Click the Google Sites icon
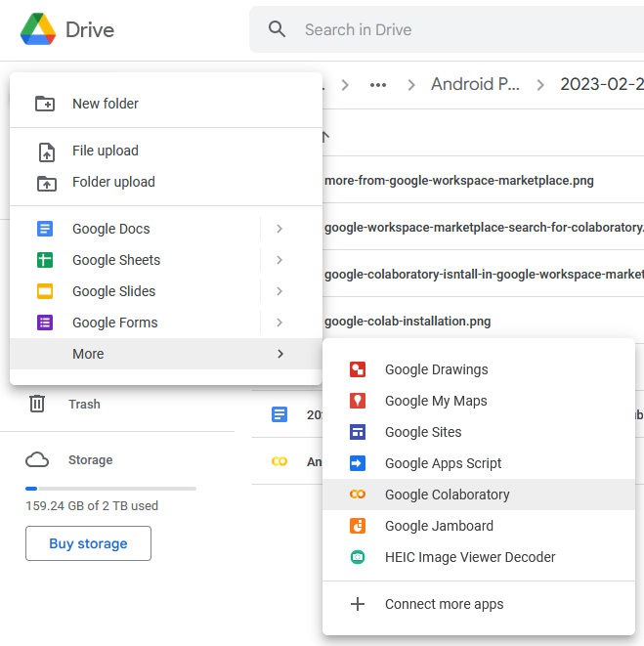This screenshot has height=646, width=644. pos(358,432)
